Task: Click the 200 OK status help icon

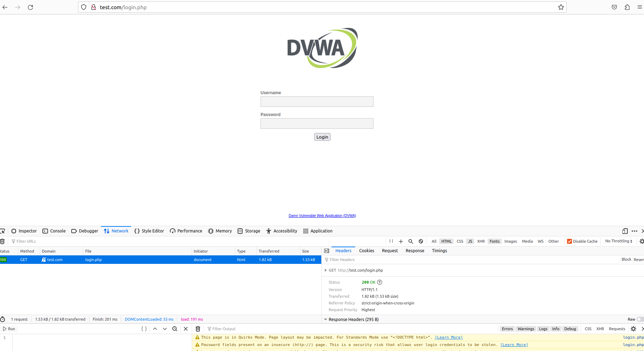Action: click(380, 282)
